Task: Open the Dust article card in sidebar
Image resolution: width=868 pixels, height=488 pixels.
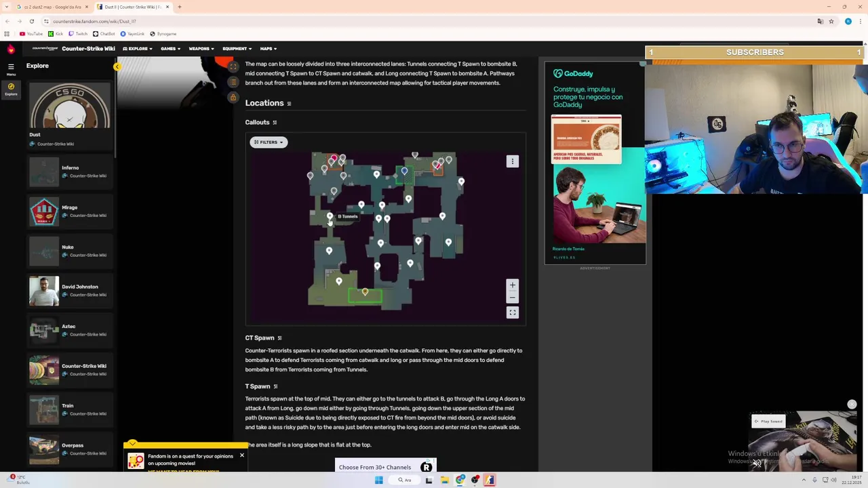Action: [69, 115]
